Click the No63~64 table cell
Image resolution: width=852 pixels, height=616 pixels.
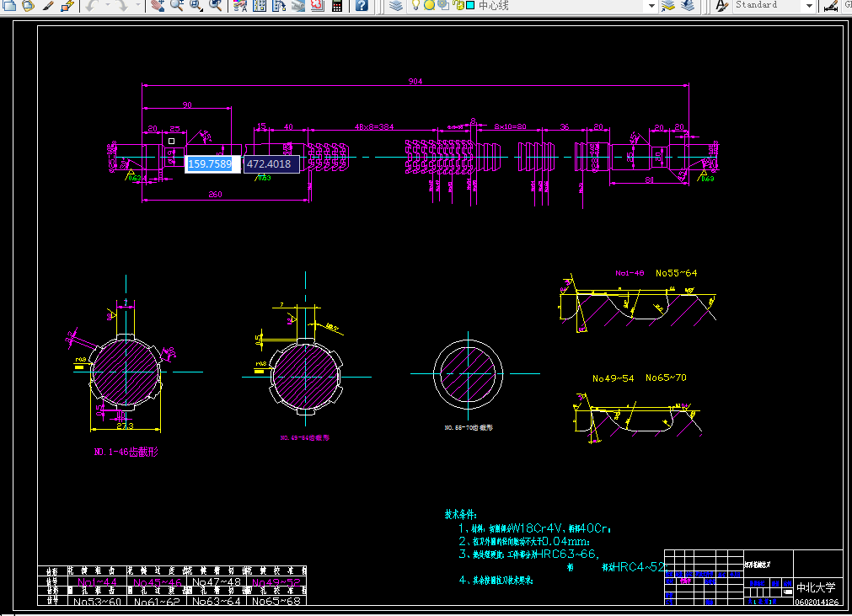[217, 602]
